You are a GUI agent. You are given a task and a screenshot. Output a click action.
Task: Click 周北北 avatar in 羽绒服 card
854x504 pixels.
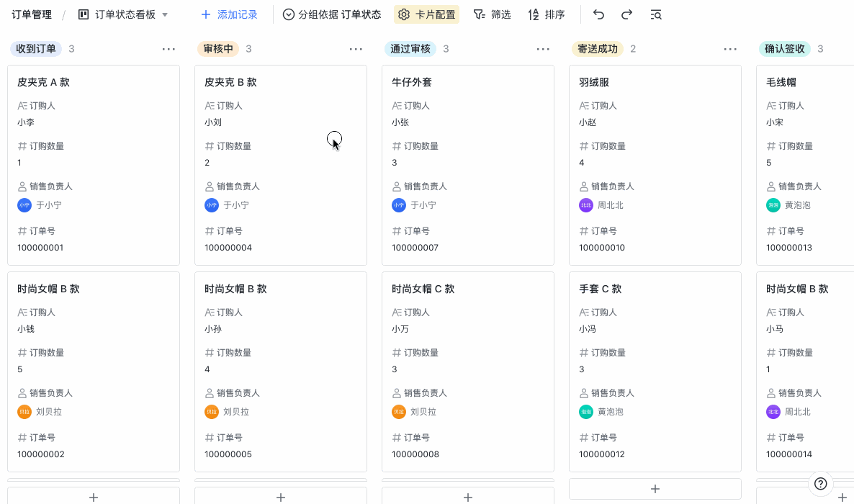586,205
